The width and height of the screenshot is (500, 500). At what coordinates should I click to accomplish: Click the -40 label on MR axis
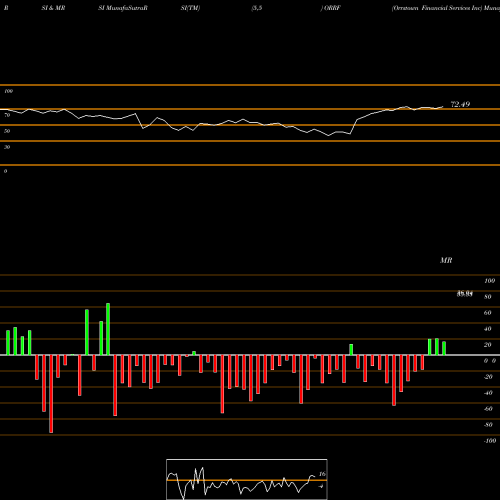(x=488, y=393)
